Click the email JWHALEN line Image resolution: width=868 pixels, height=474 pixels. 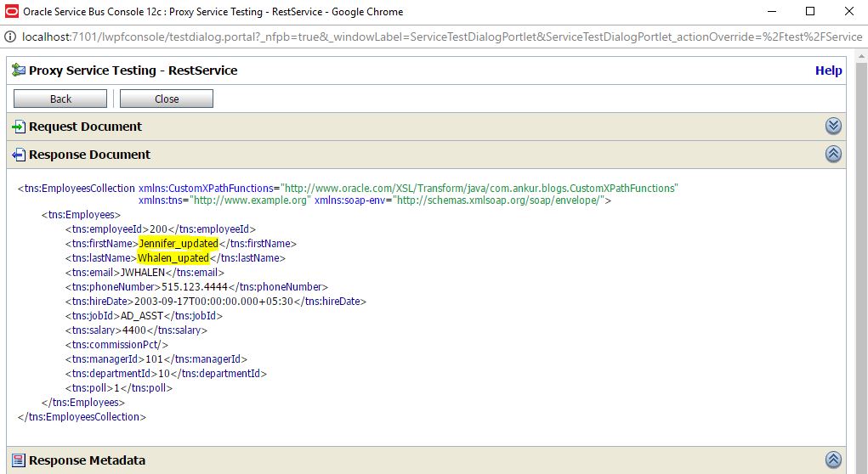click(145, 272)
